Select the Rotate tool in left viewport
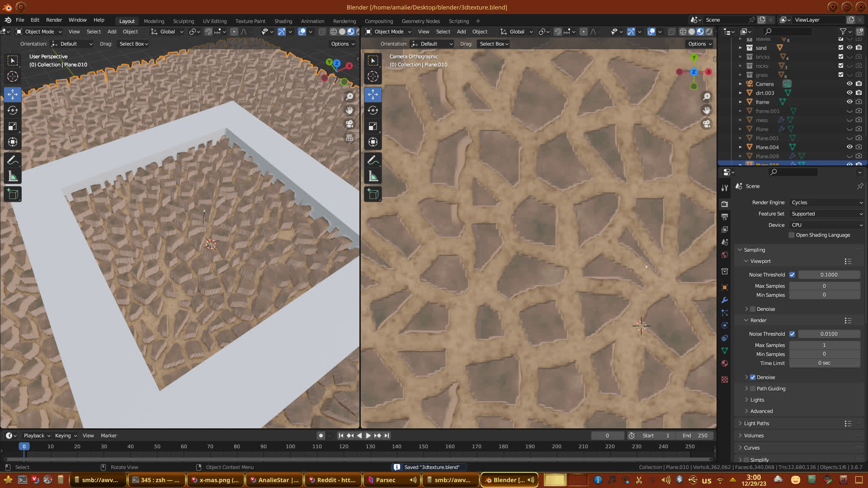The image size is (868, 488). (x=13, y=110)
